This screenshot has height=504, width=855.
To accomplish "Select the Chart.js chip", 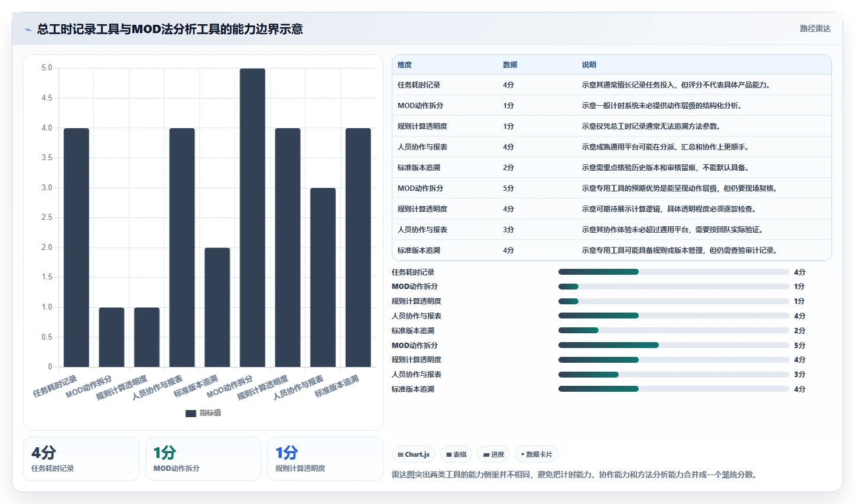I will [x=414, y=454].
